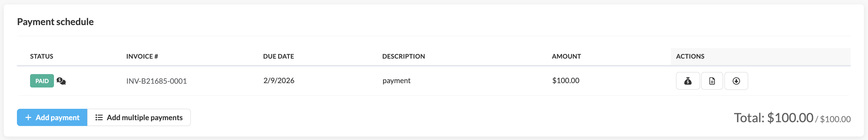The width and height of the screenshot is (868, 140).
Task: Click the DESCRIPTION column header
Action: point(403,56)
